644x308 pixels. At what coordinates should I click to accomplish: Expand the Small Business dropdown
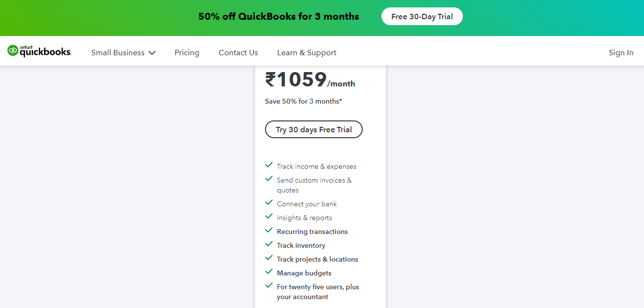[118, 52]
